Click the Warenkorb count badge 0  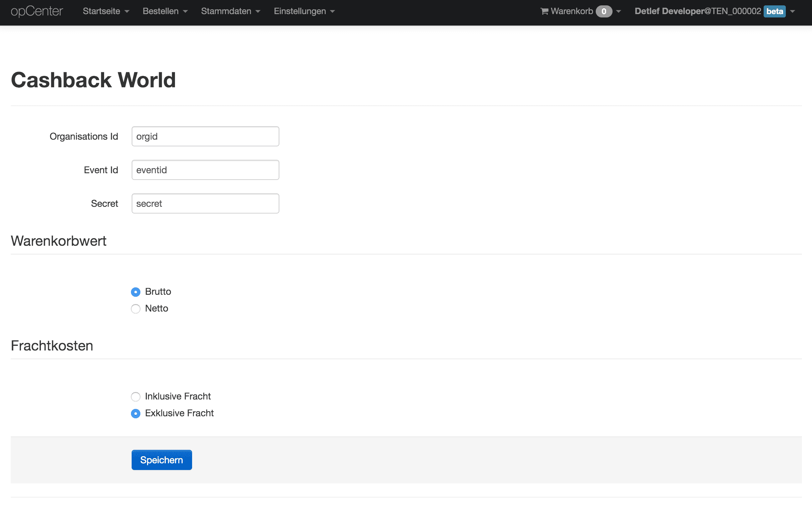tap(603, 11)
